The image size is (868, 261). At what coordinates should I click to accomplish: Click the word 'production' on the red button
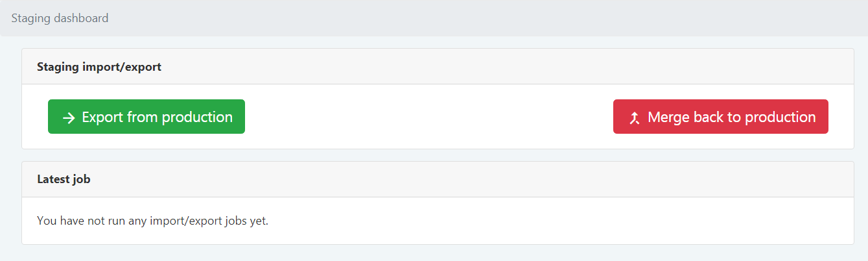(780, 117)
